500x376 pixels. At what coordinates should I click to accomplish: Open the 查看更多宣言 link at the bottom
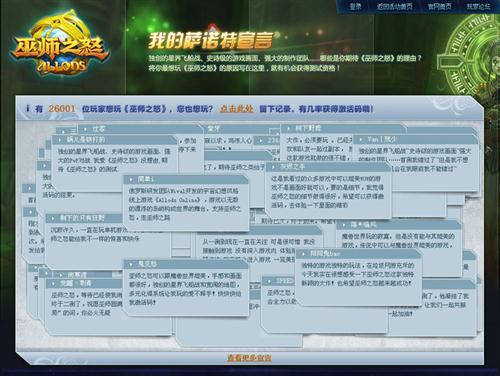[249, 358]
